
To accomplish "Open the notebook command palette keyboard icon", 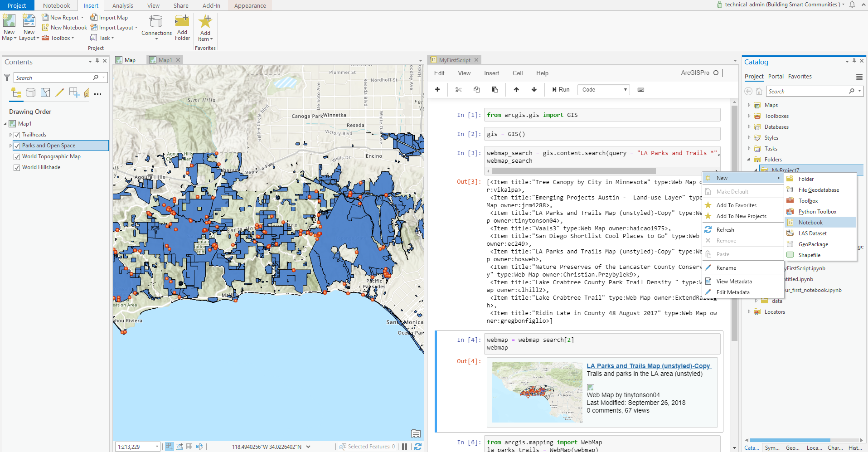I will (x=641, y=89).
